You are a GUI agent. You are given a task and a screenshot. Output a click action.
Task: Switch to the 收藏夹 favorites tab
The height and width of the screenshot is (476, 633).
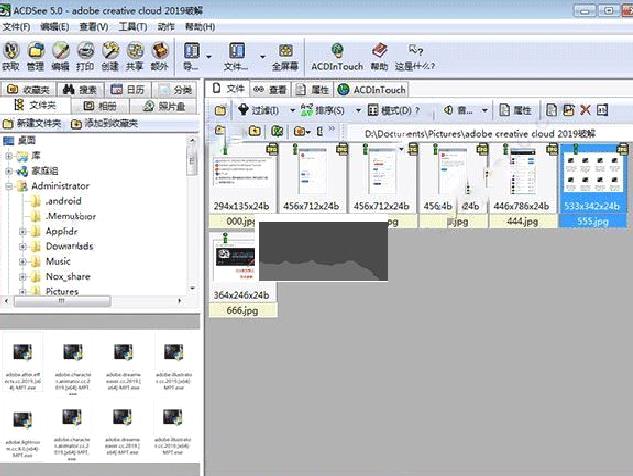click(27, 89)
